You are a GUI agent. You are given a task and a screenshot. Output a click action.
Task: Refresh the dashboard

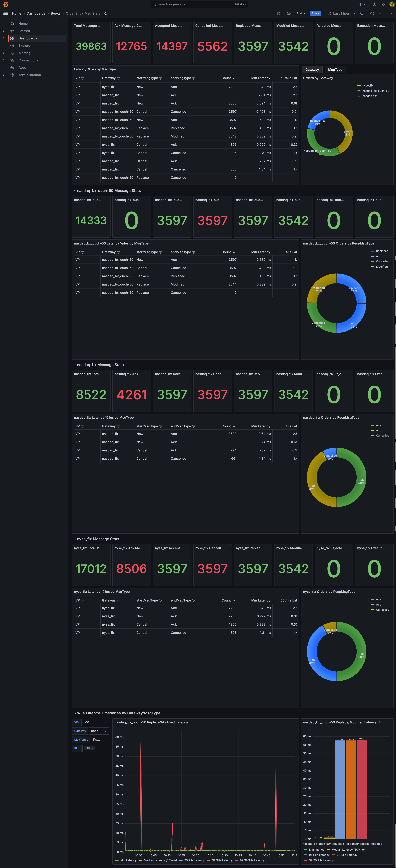click(372, 14)
